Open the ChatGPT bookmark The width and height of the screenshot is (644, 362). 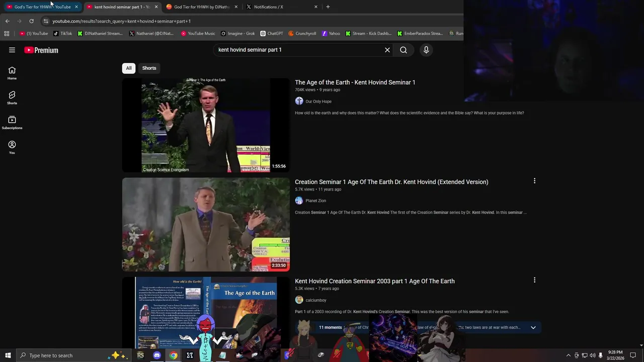pos(272,34)
